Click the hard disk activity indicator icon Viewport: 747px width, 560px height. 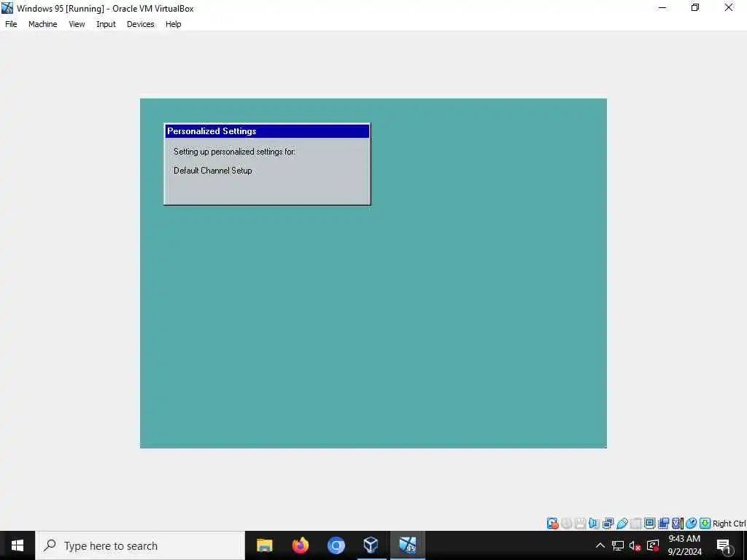pyautogui.click(x=553, y=524)
